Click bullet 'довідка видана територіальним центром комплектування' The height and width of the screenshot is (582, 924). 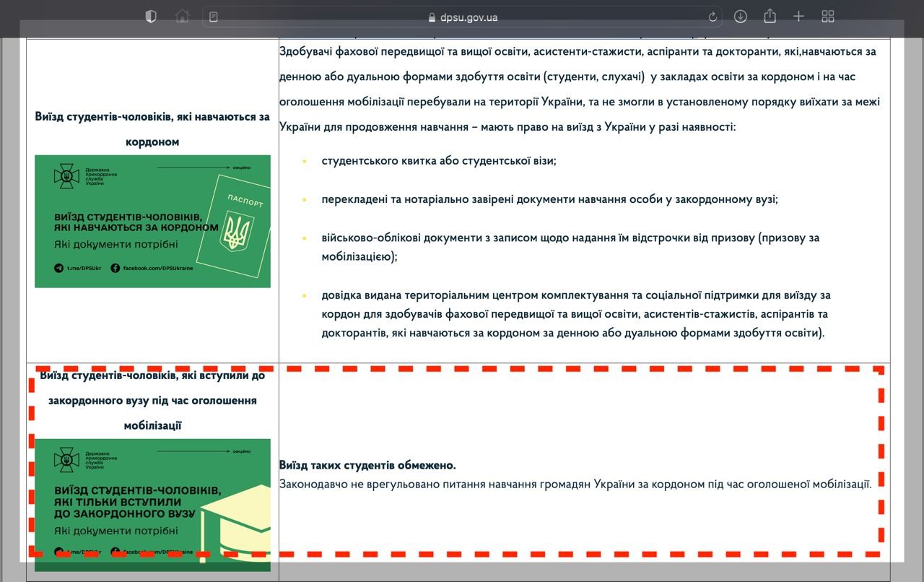[576, 314]
